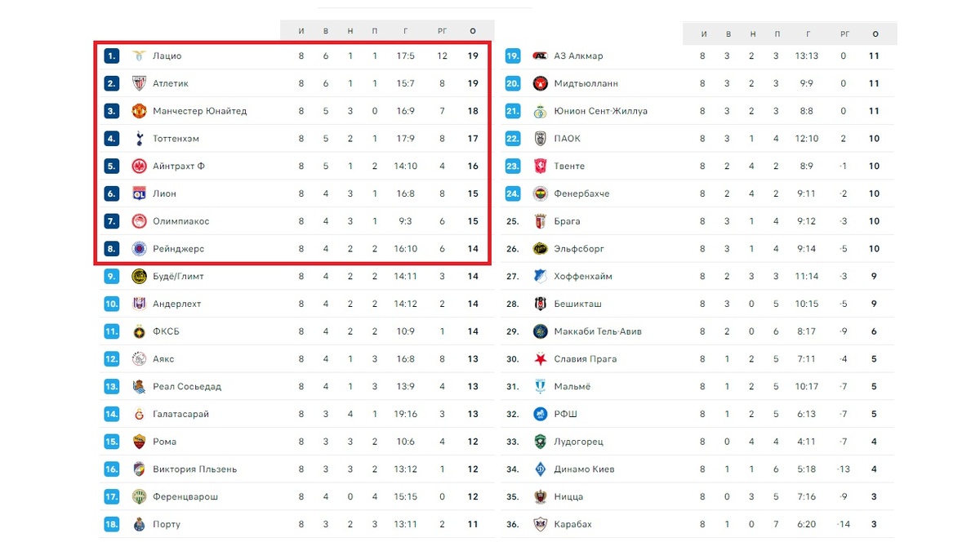Open the Лион team link
The image size is (980, 551).
[164, 193]
